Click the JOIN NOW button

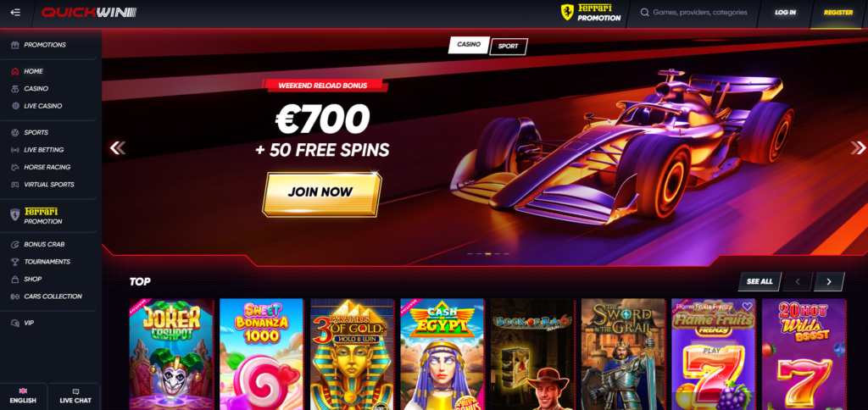[x=321, y=193]
